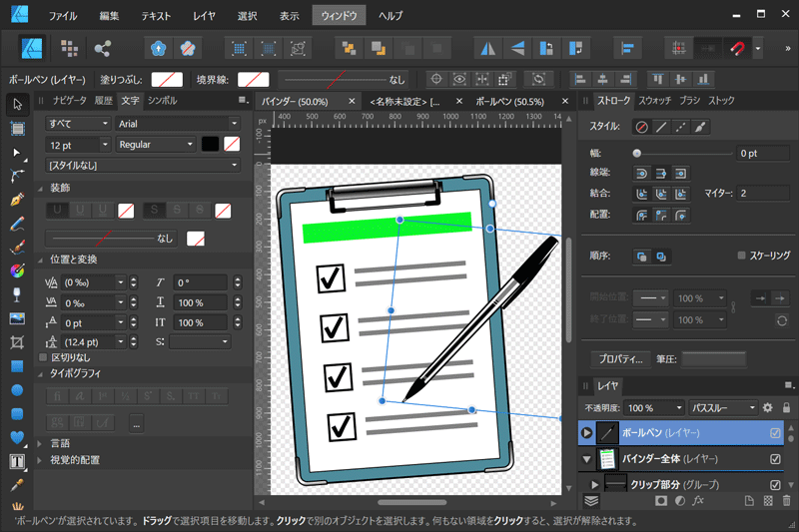
Task: Expand the 視覚的配置 section
Action: tap(40, 460)
